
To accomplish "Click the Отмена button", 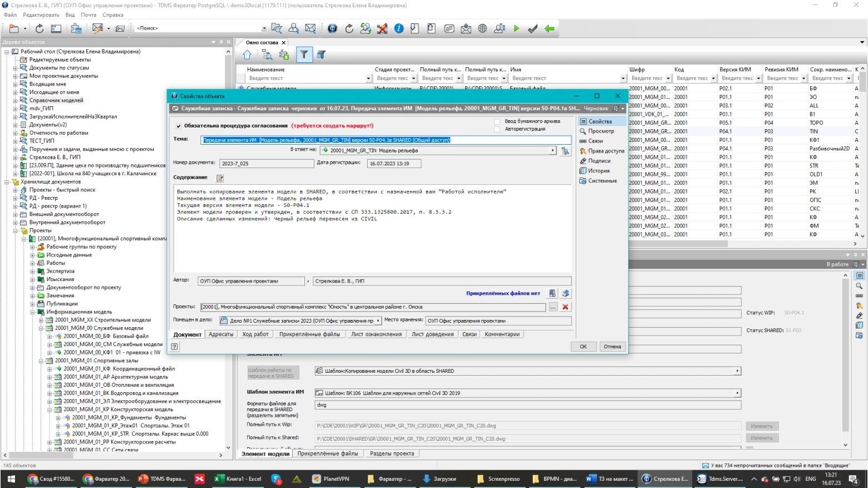I will pos(612,347).
